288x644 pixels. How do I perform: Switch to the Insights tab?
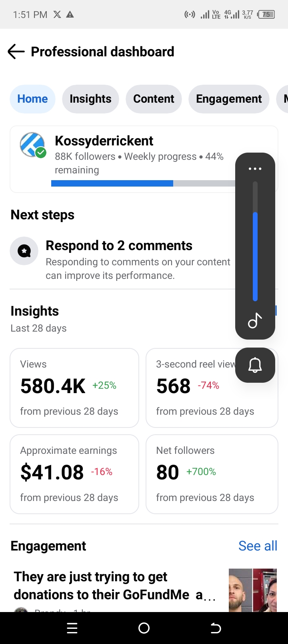tap(90, 99)
